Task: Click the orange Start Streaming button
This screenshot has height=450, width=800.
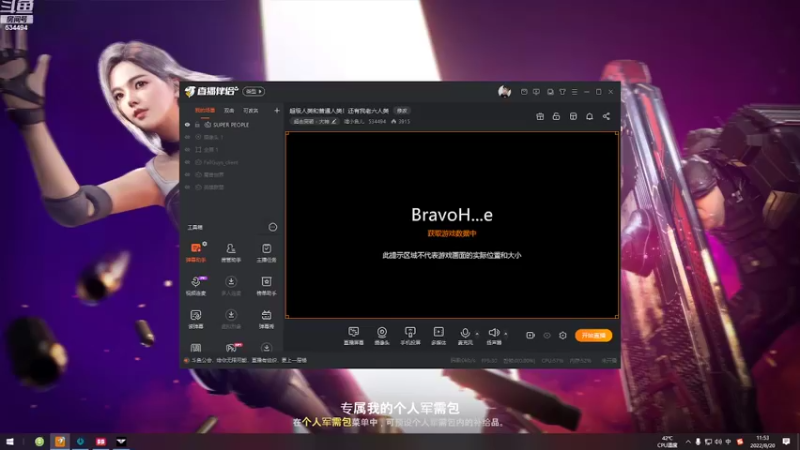Action: [593, 335]
